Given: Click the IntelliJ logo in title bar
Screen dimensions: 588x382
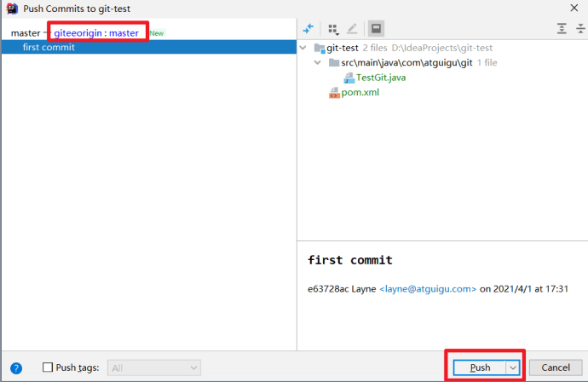Looking at the screenshot, I should (x=12, y=9).
